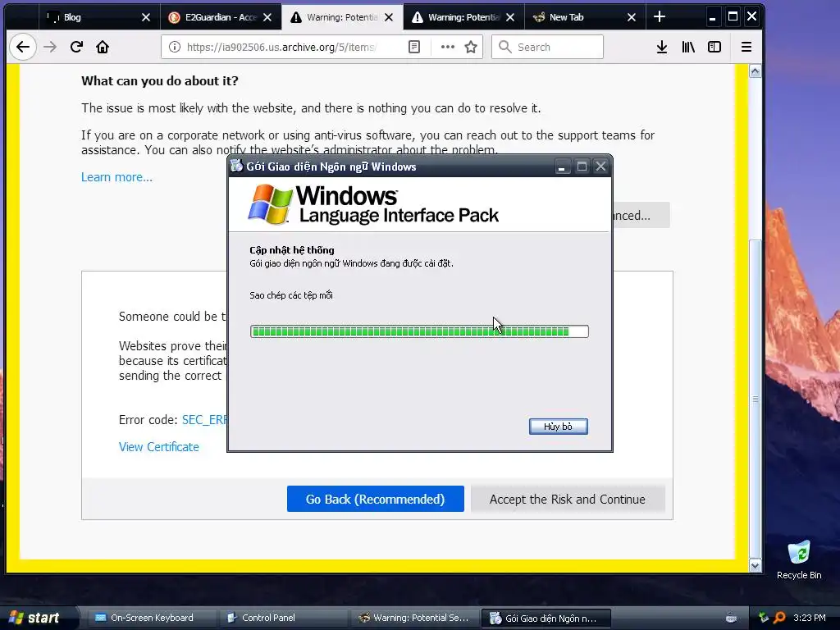Minimize the Language Interface Pack dialog
The width and height of the screenshot is (840, 630).
click(561, 167)
